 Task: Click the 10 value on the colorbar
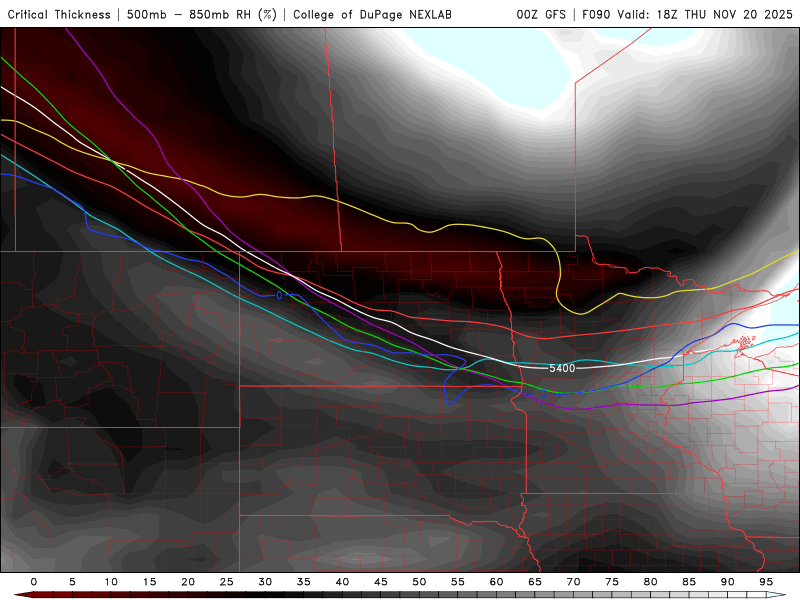pyautogui.click(x=111, y=582)
